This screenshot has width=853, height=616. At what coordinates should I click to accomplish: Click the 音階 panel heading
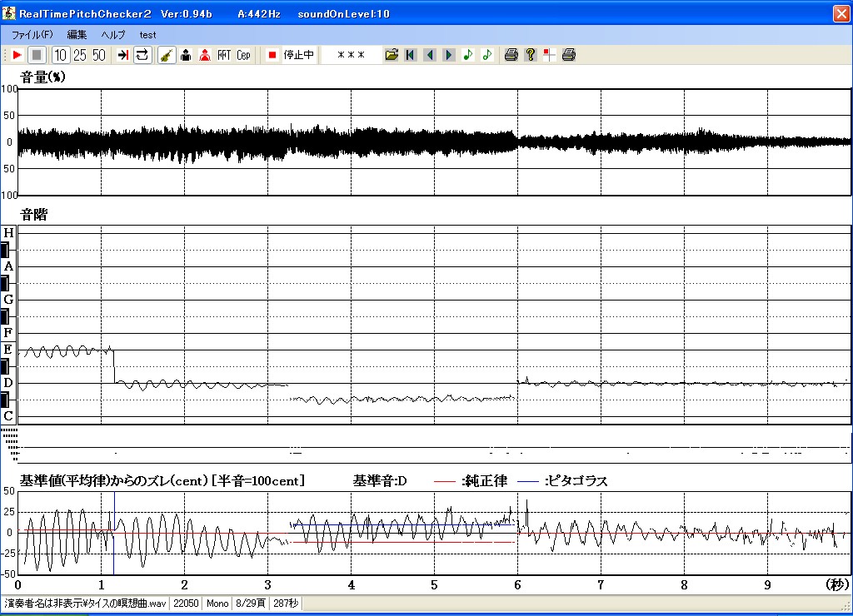pos(33,215)
